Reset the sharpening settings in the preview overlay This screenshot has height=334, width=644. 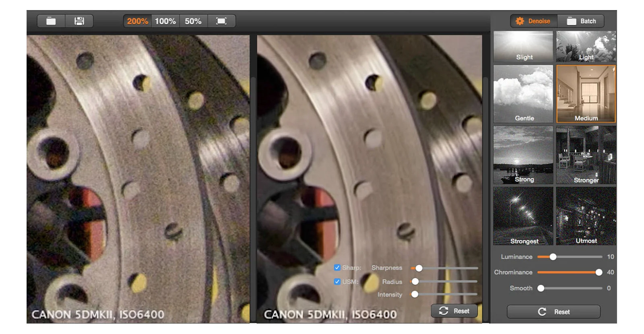tap(454, 311)
